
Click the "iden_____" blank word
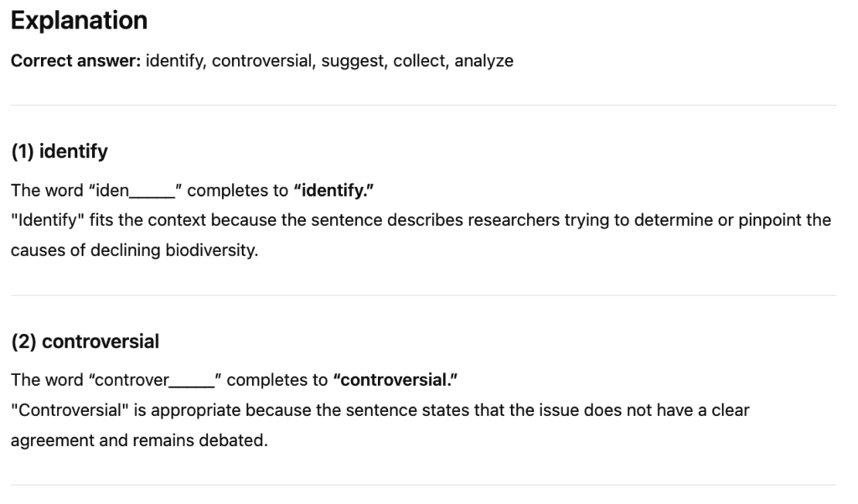[x=134, y=190]
